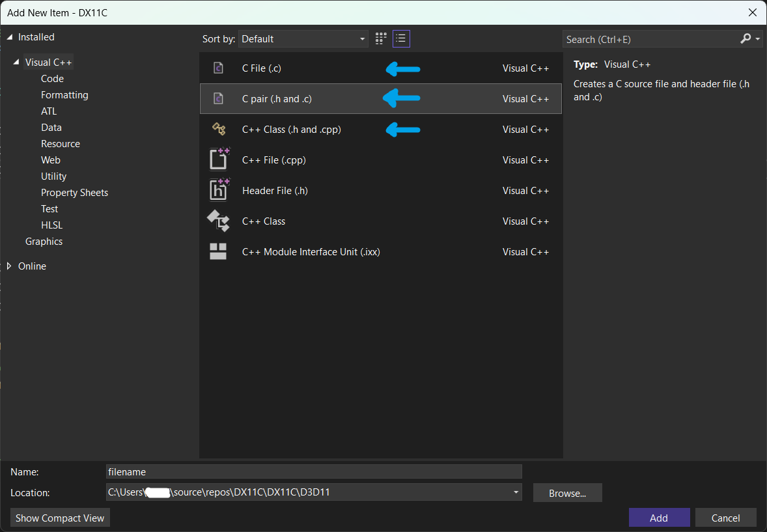Switch to list view mode
The width and height of the screenshot is (767, 532).
tap(401, 39)
